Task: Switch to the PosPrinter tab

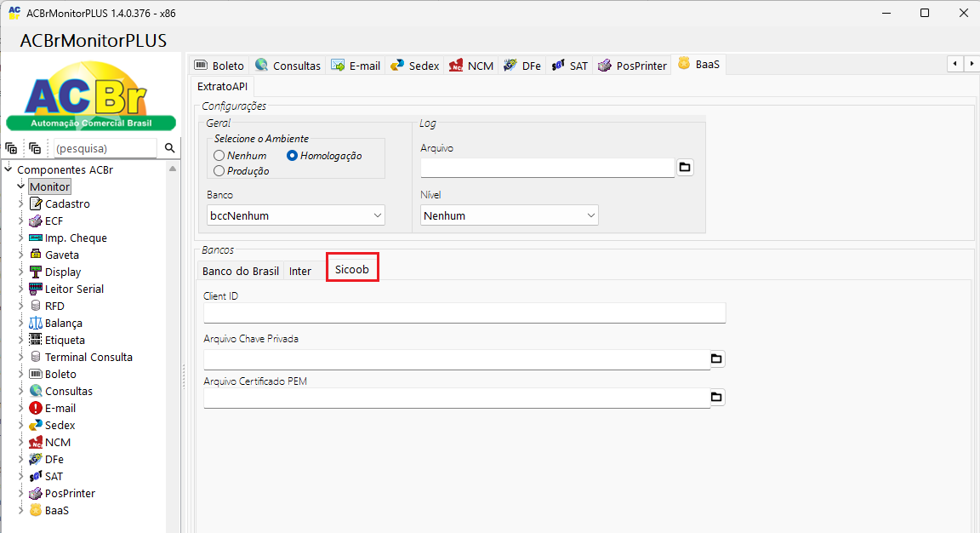Action: 632,66
